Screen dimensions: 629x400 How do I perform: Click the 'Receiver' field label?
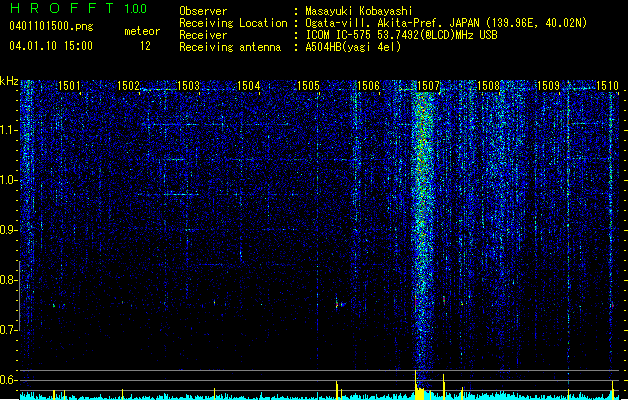(203, 35)
